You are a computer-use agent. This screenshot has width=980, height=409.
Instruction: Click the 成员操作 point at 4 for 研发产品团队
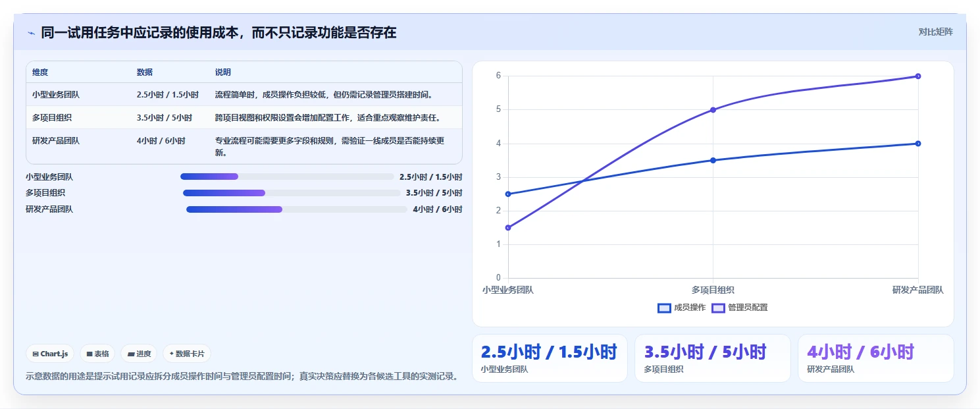point(917,144)
